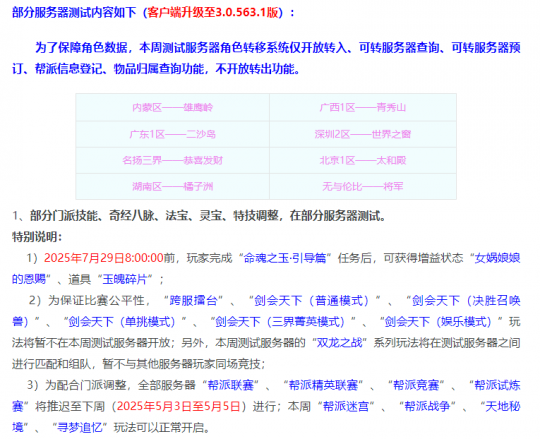Select the 湖南区——橘子洲 table entry

pos(173,187)
